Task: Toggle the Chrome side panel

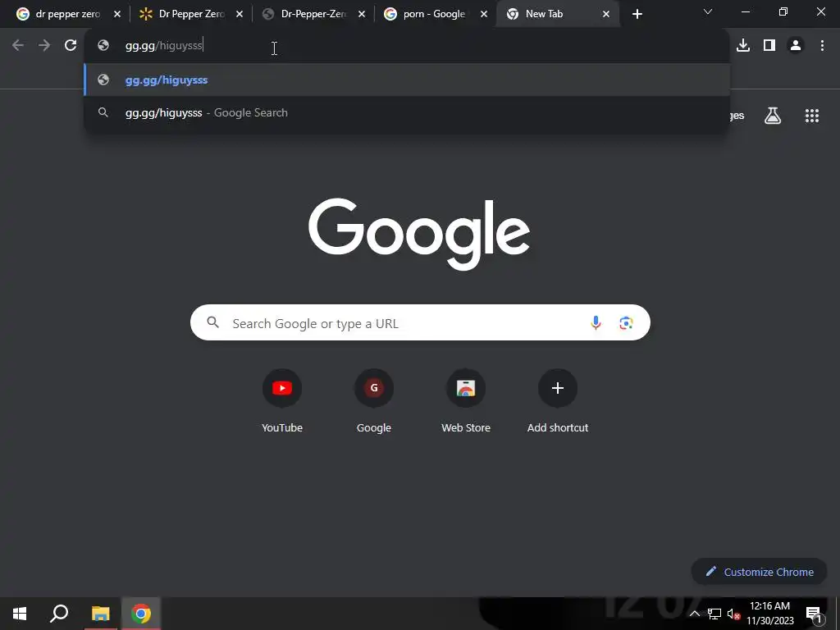Action: coord(769,46)
